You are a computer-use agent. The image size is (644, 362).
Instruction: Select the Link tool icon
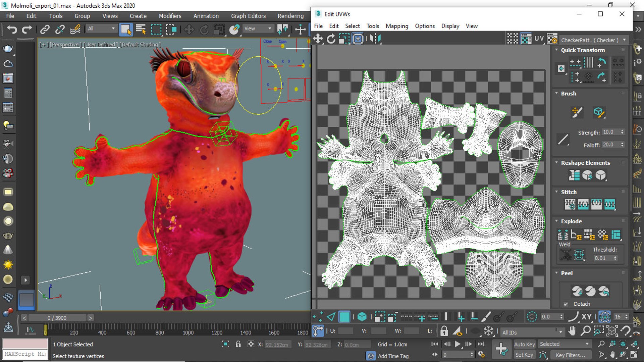pos(45,30)
